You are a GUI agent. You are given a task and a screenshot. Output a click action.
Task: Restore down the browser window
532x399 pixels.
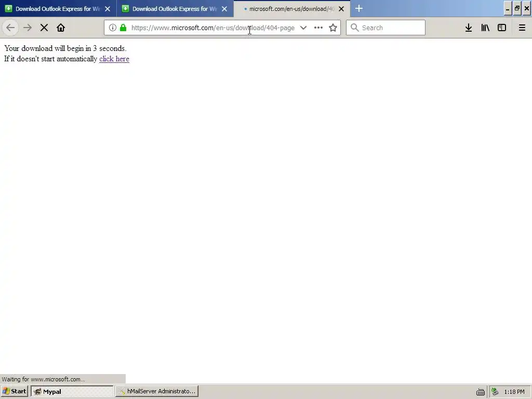(x=517, y=9)
